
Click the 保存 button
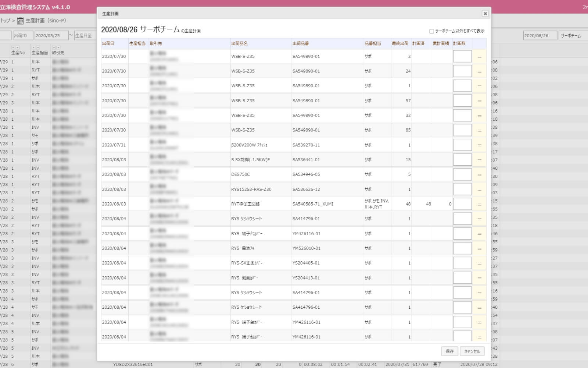449,351
